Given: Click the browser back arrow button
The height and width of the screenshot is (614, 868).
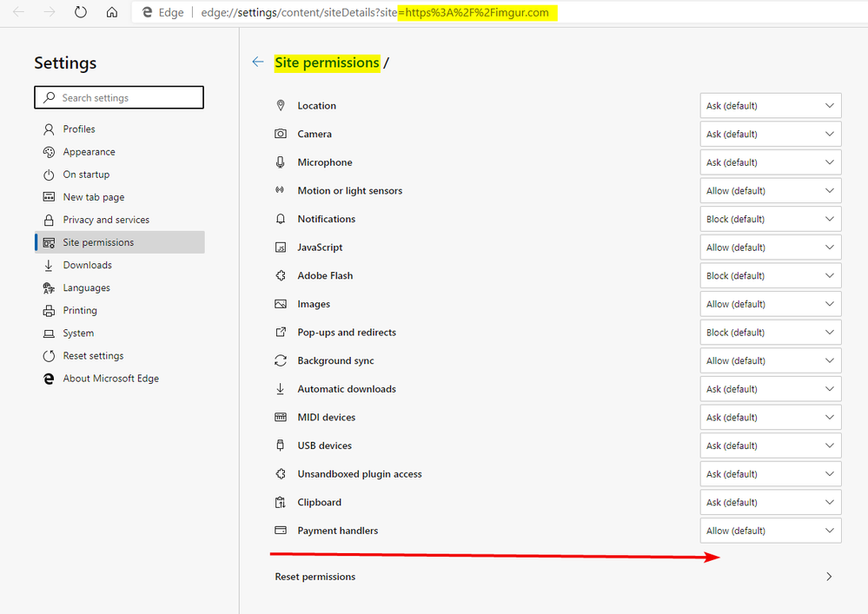Looking at the screenshot, I should (x=18, y=12).
